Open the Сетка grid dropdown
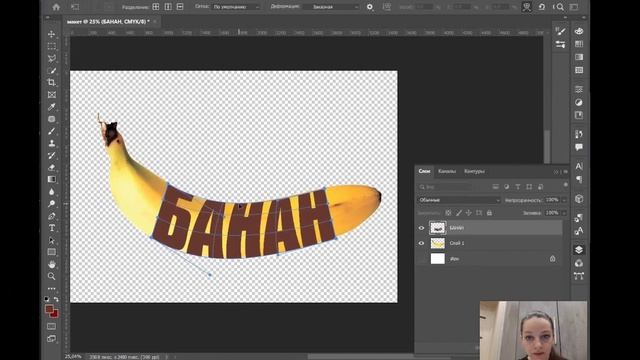The image size is (640, 360). [236, 7]
